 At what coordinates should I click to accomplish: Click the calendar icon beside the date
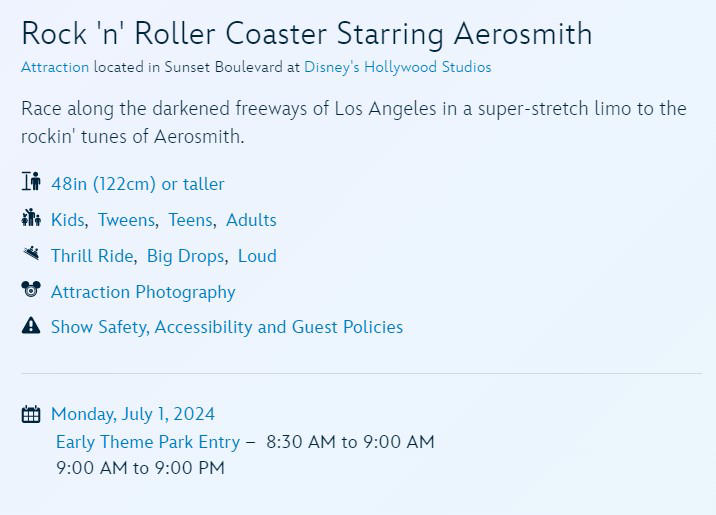coord(31,414)
